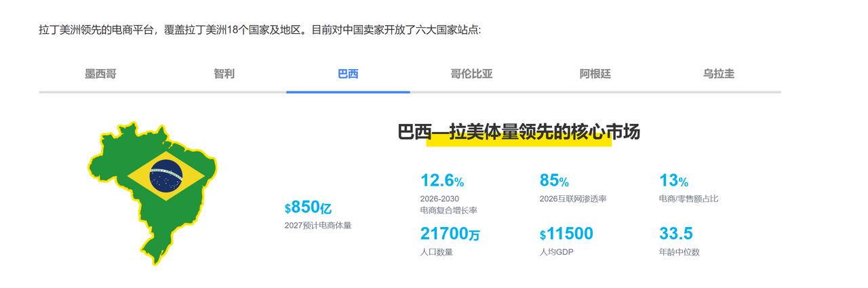
Task: Select the 33.5 median age value
Action: pos(676,234)
